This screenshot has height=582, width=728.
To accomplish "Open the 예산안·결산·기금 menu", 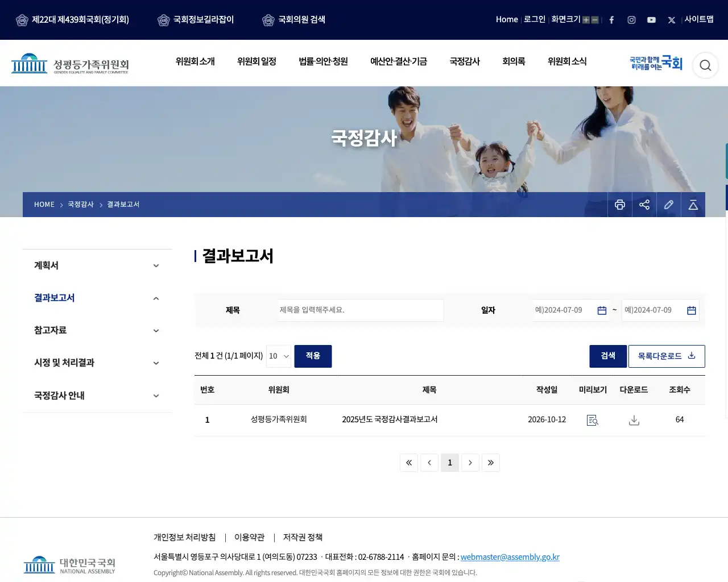I will 399,61.
